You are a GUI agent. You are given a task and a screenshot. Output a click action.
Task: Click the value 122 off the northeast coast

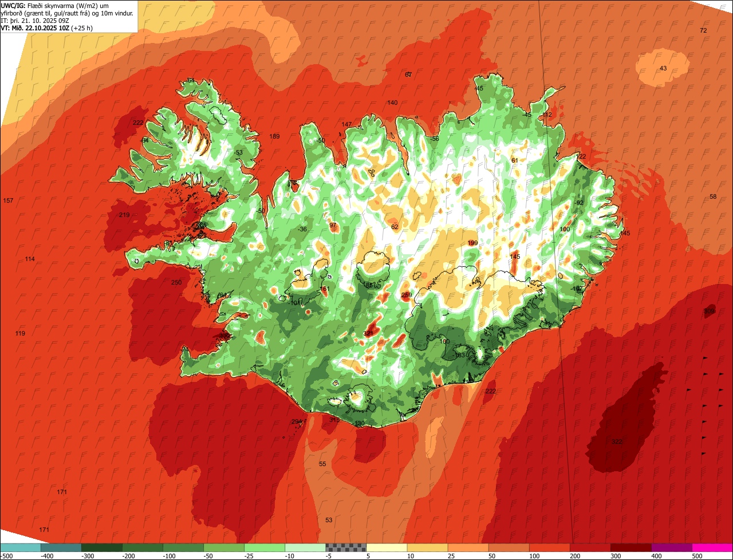click(581, 156)
